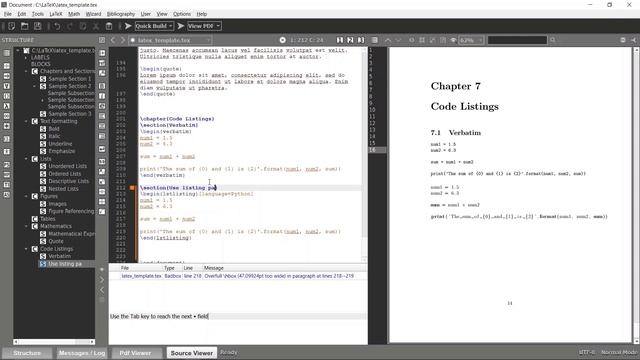Click the PDF viewer vertical scrollbar
The width and height of the screenshot is (640, 360).
pyautogui.click(x=636, y=195)
